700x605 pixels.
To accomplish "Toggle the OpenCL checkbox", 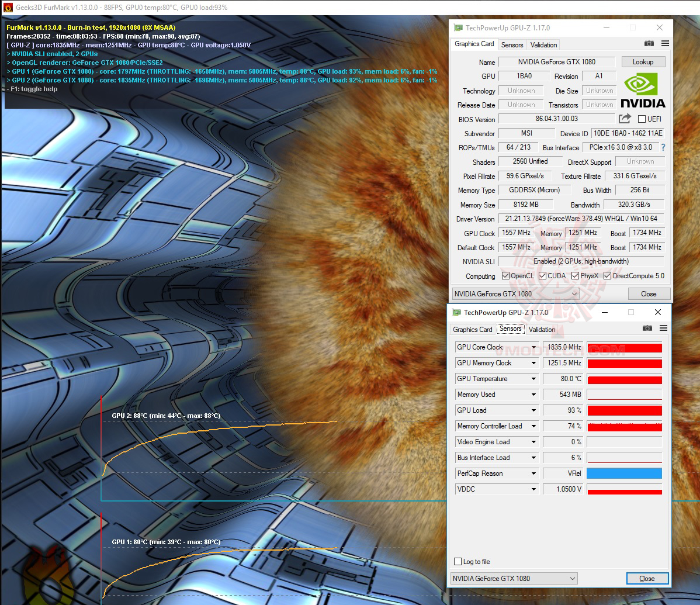I will pyautogui.click(x=505, y=275).
